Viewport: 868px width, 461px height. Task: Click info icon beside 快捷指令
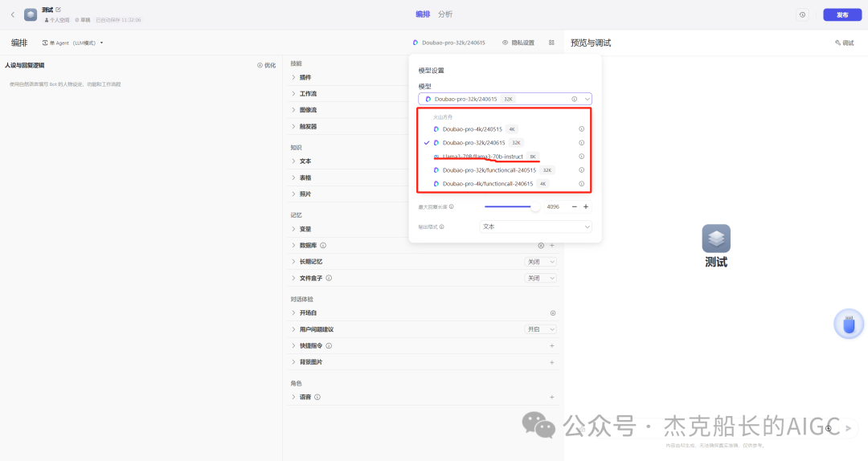coord(329,346)
